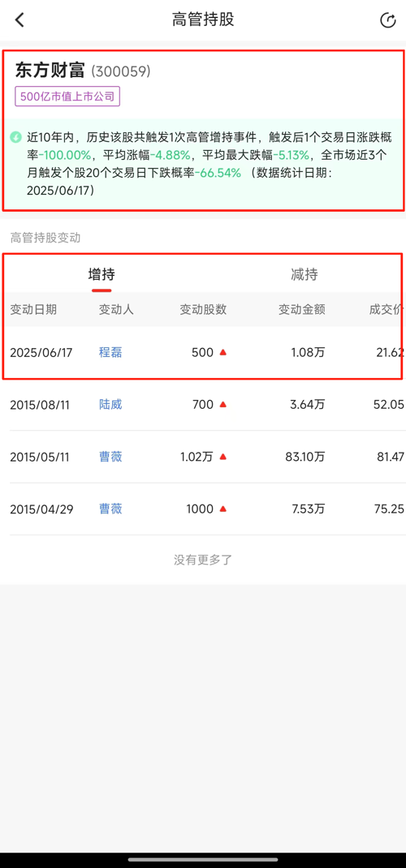The image size is (406, 868).
Task: Select the 81.47 price cell
Action: tap(390, 457)
